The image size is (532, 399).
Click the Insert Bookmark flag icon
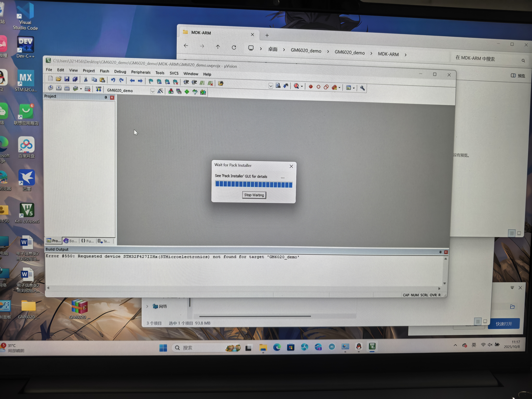[151, 81]
